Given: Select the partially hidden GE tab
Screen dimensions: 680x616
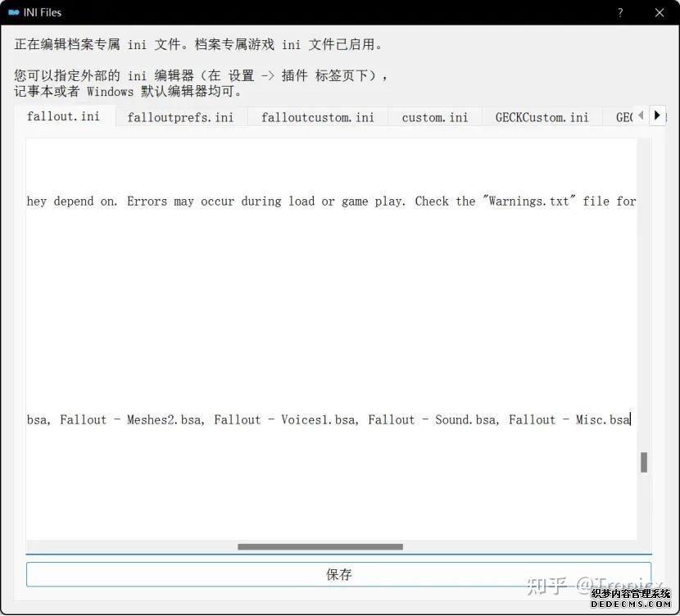Looking at the screenshot, I should [x=623, y=118].
